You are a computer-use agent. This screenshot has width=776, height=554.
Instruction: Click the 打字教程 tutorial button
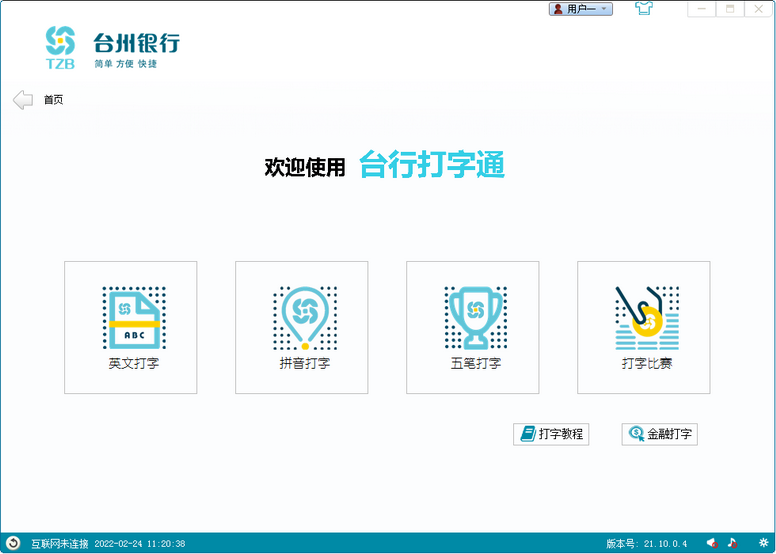point(551,434)
